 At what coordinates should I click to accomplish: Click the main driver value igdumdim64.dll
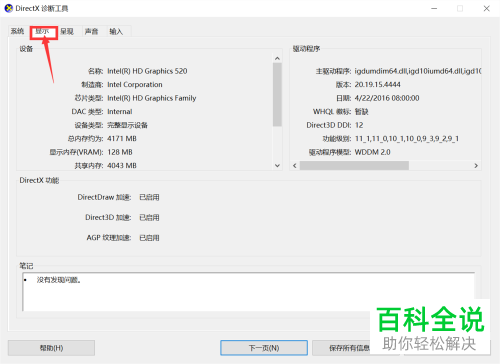coord(417,71)
